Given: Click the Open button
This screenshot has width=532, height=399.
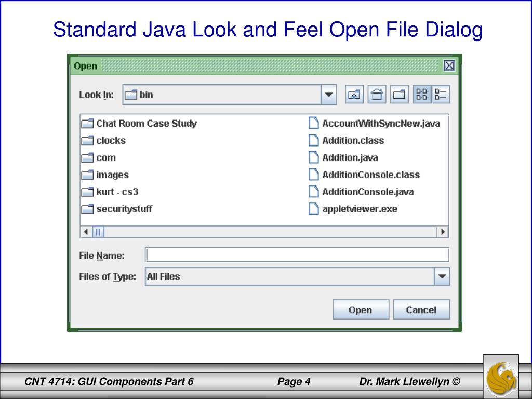Looking at the screenshot, I should 361,310.
